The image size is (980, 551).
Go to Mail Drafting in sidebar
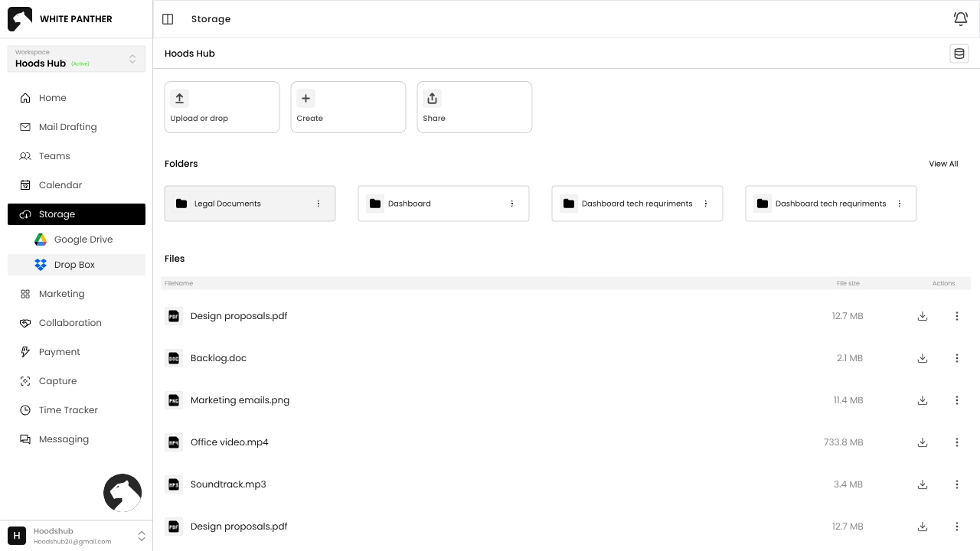(67, 127)
